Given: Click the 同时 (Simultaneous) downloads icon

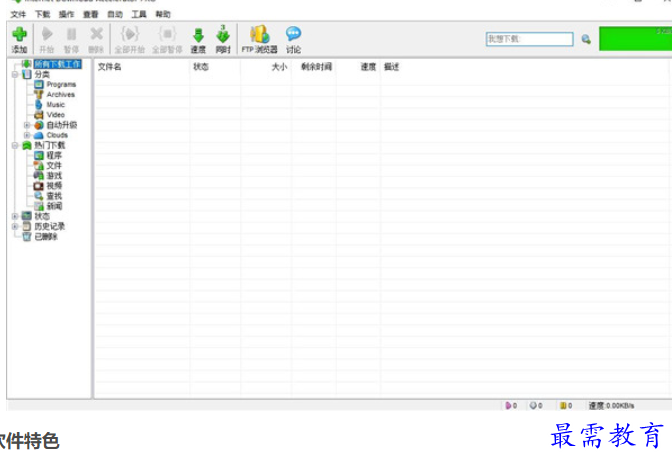Looking at the screenshot, I should coord(223,40).
